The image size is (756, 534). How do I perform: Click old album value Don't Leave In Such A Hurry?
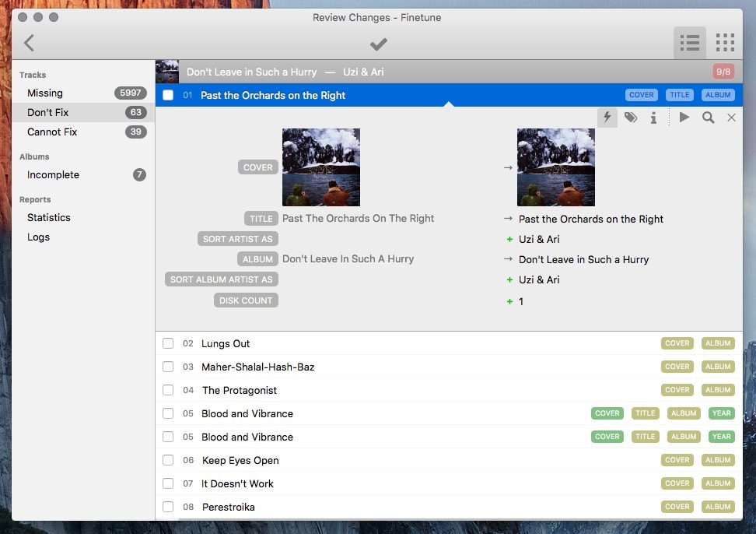348,259
